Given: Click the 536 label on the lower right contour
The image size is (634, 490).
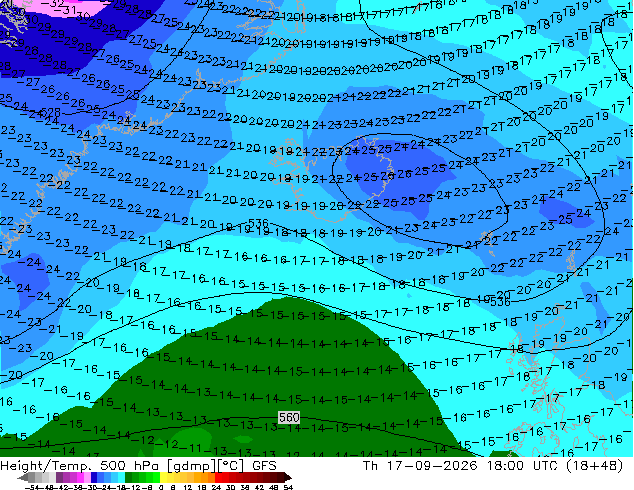Looking at the screenshot, I should (x=500, y=302).
